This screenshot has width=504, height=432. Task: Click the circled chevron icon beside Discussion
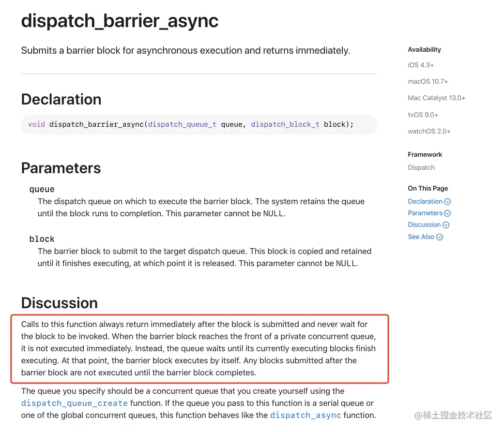pos(446,225)
